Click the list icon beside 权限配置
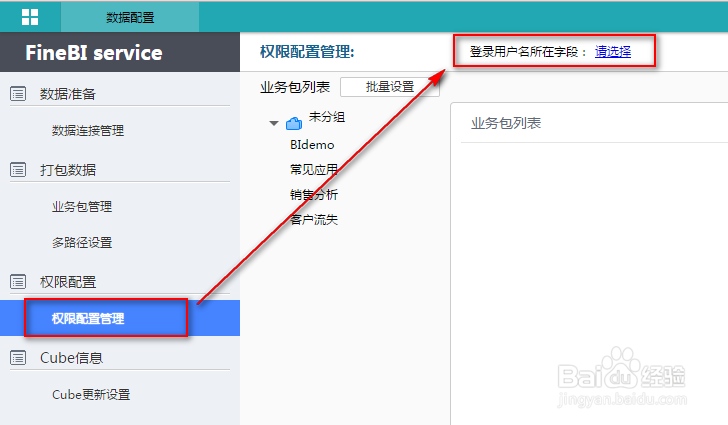This screenshot has height=425, width=728. (18, 281)
